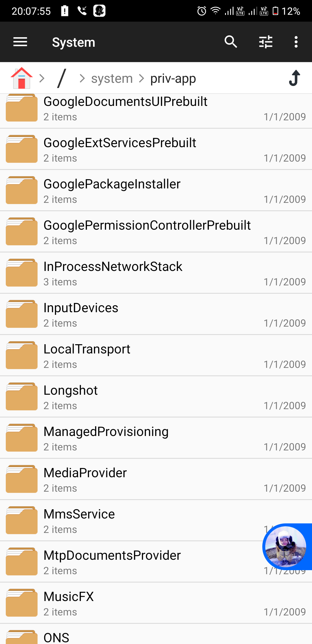
Task: Tap the GooglePackageInstaller folder icon
Action: (22, 190)
